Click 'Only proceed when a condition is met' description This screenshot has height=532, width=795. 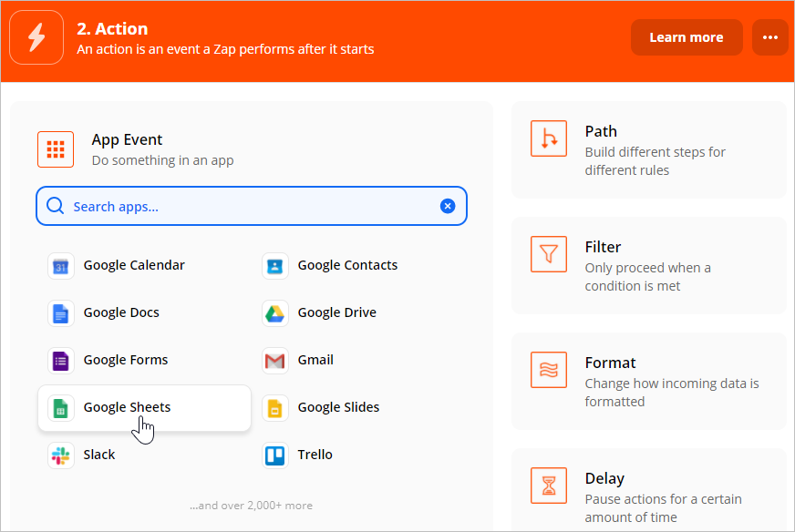(648, 277)
